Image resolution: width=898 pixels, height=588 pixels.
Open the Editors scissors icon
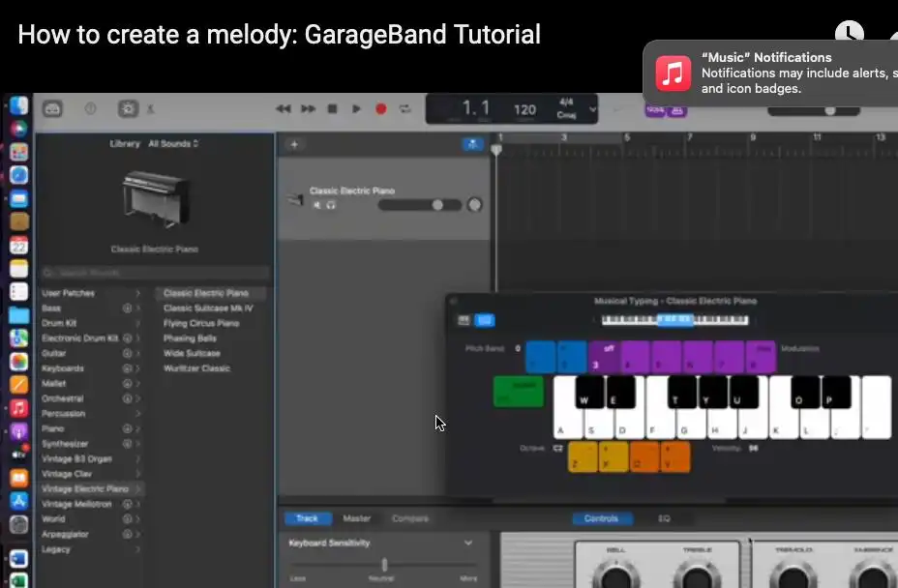pyautogui.click(x=151, y=108)
